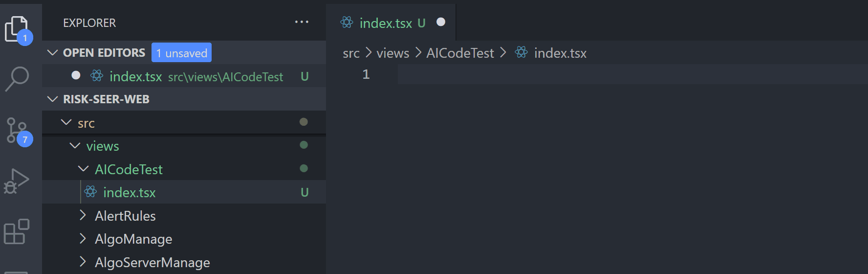Image resolution: width=868 pixels, height=274 pixels.
Task: Select views in the breadcrumb
Action: tap(392, 53)
